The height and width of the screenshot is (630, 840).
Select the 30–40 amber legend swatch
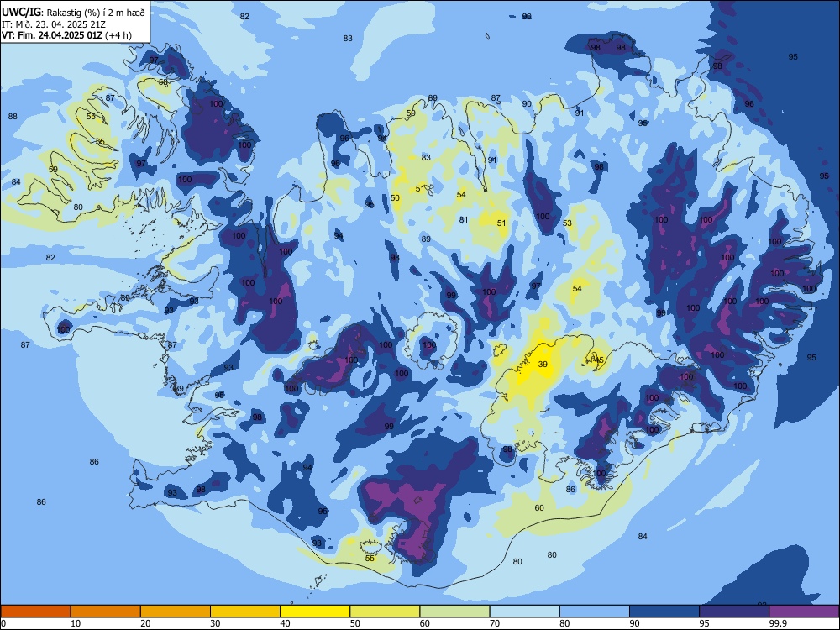pyautogui.click(x=245, y=612)
